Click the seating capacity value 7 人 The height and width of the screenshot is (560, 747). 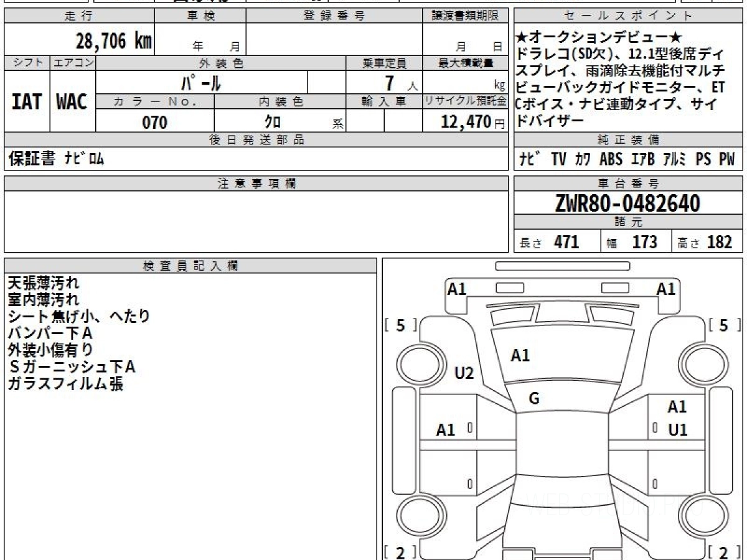pyautogui.click(x=400, y=83)
